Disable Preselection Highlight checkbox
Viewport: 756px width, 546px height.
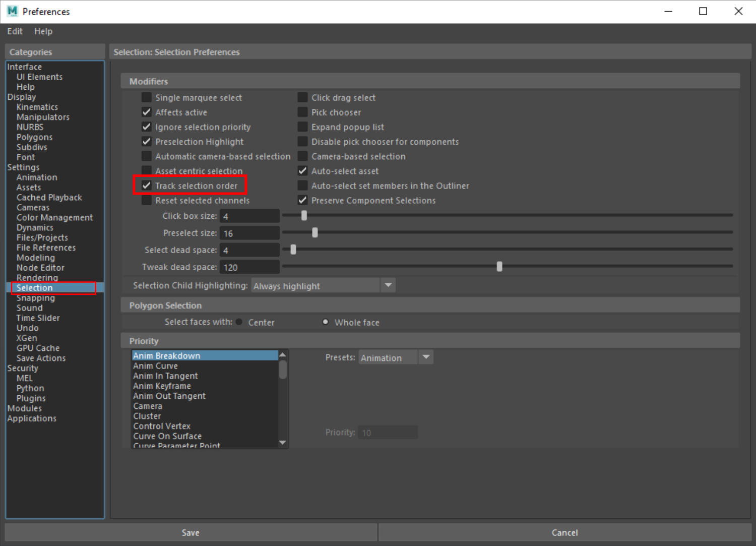pyautogui.click(x=147, y=141)
